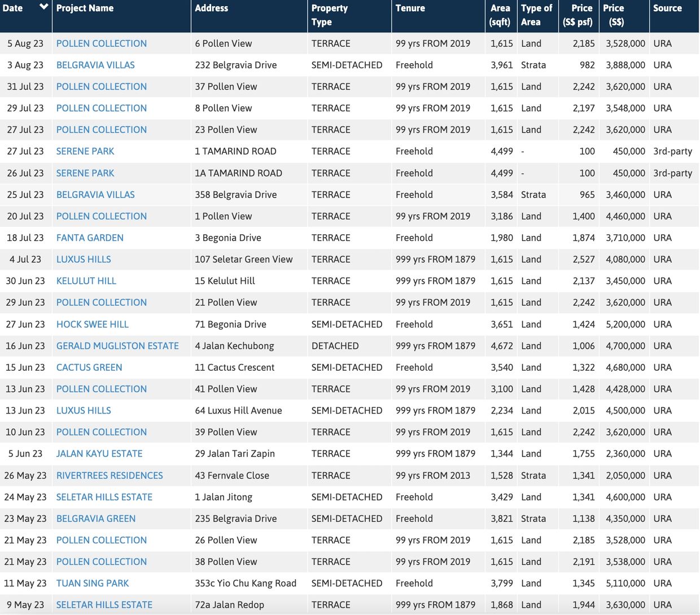Open POLLEN COLLECTION link for 8 Pollen View
This screenshot has width=700, height=615.
pyautogui.click(x=102, y=108)
